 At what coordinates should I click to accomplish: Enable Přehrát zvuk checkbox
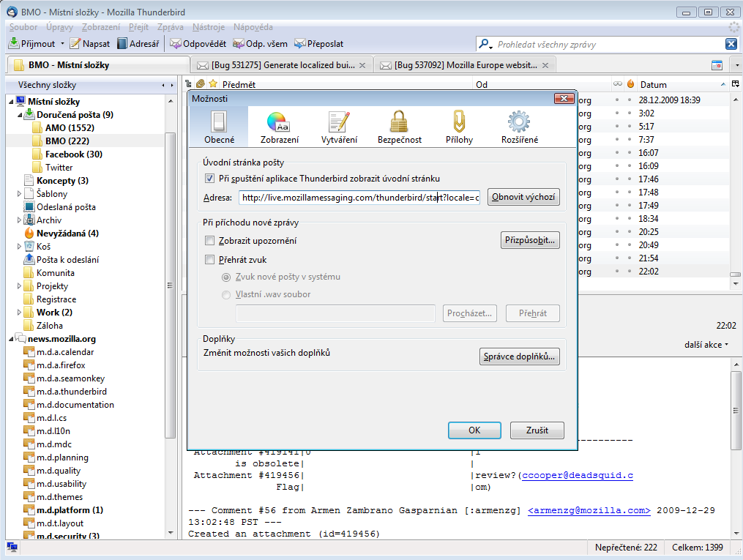tap(209, 260)
